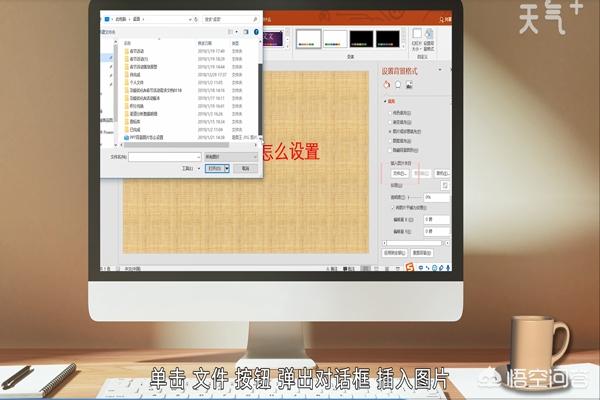
Task: Expand the Themes gallery more arrow
Action: (287, 47)
